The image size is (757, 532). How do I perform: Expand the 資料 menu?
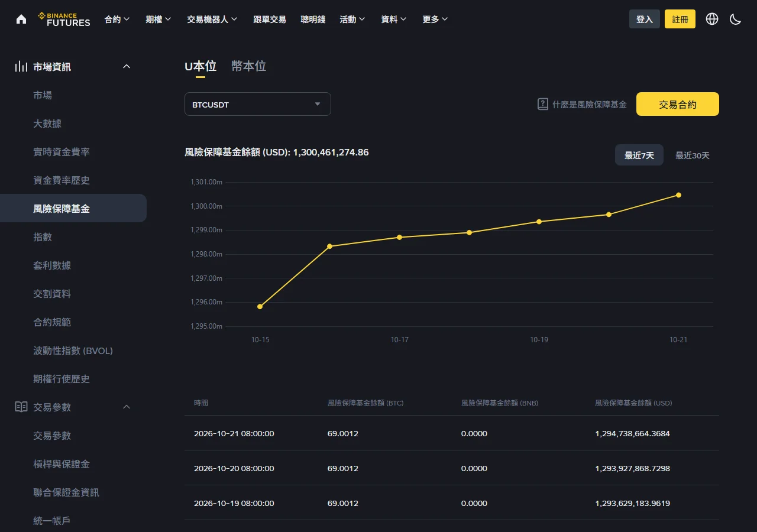[x=394, y=20]
